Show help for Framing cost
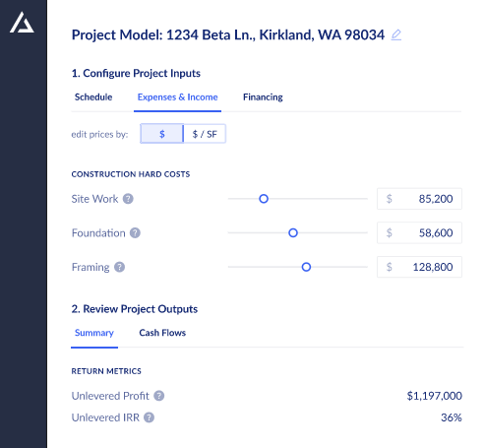 pyautogui.click(x=119, y=267)
